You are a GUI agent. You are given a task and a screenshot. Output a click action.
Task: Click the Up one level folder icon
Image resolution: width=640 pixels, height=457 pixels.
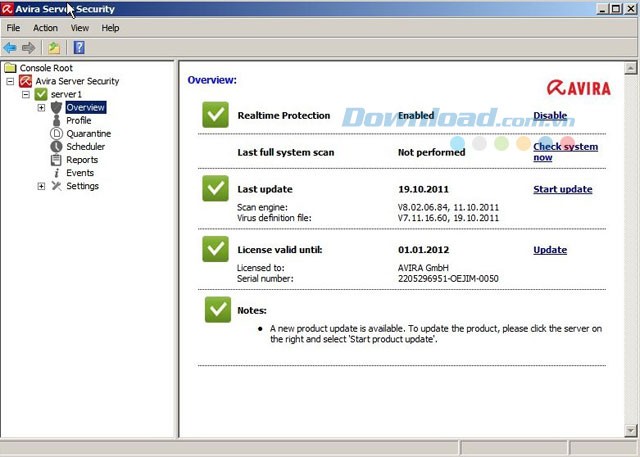click(54, 48)
